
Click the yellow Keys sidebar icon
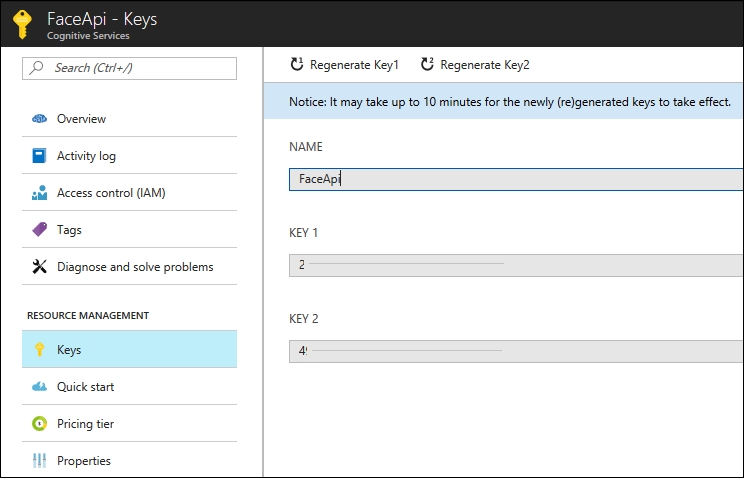click(x=40, y=350)
